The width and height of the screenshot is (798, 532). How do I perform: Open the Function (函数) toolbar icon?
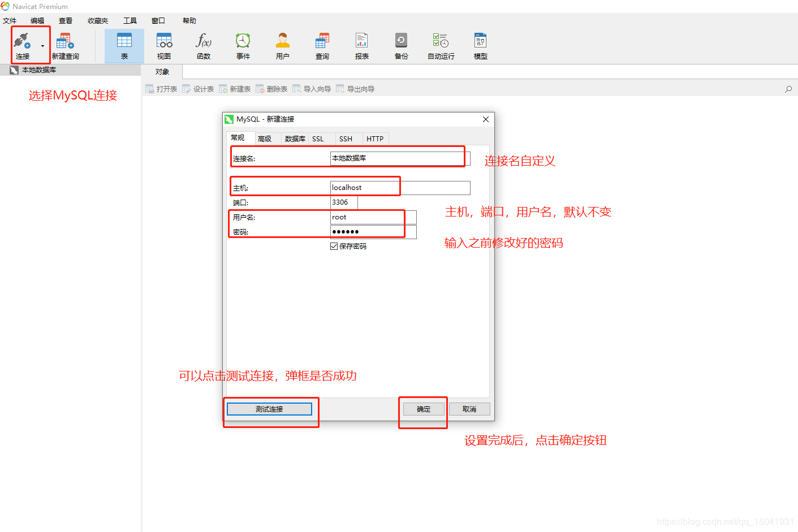204,46
